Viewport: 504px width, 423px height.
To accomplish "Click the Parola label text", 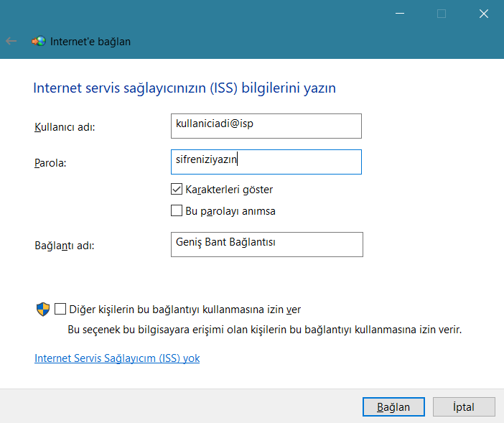I will 50,163.
